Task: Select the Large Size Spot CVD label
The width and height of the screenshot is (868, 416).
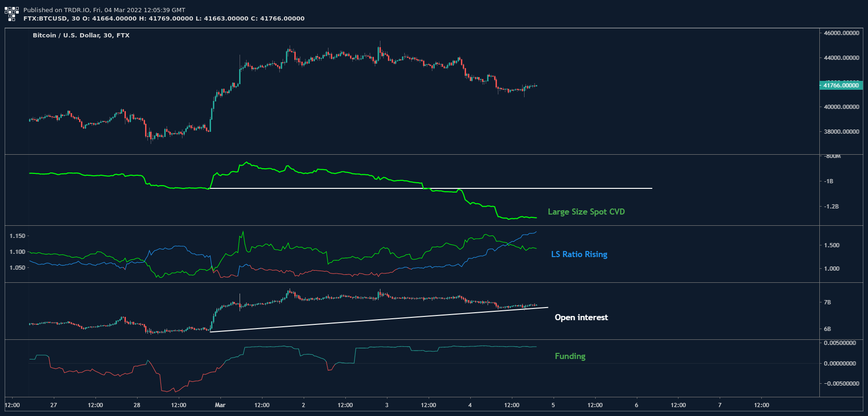Action: click(586, 212)
